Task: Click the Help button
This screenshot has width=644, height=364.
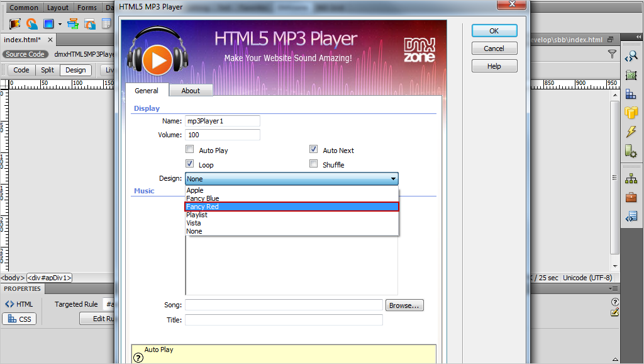Action: (x=494, y=66)
